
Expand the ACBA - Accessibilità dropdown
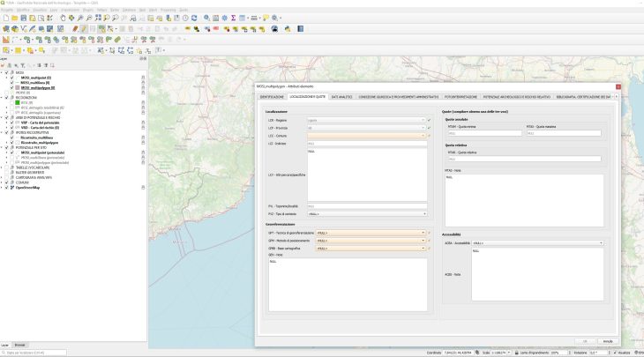coord(536,242)
